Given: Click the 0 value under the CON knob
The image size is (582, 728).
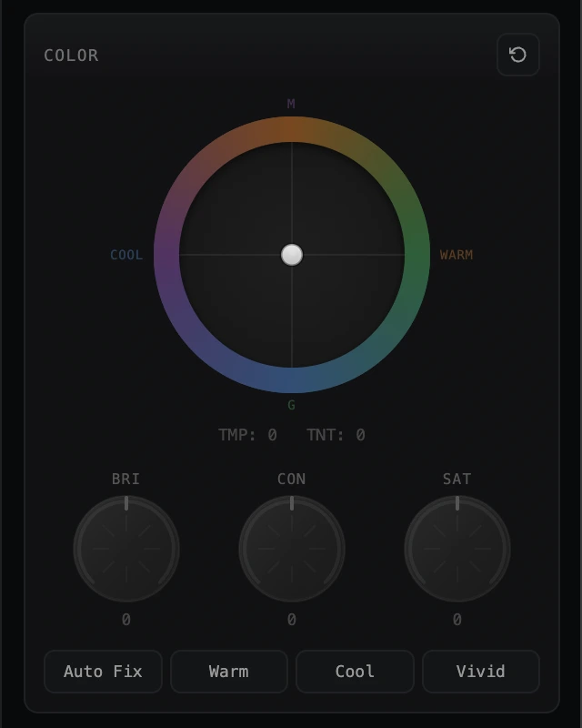Looking at the screenshot, I should coord(292,620).
